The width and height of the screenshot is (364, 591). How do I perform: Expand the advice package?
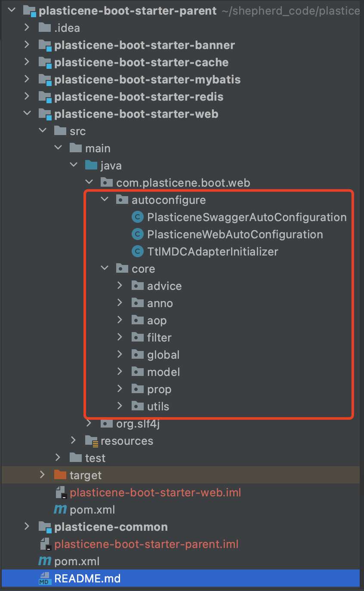coord(120,286)
